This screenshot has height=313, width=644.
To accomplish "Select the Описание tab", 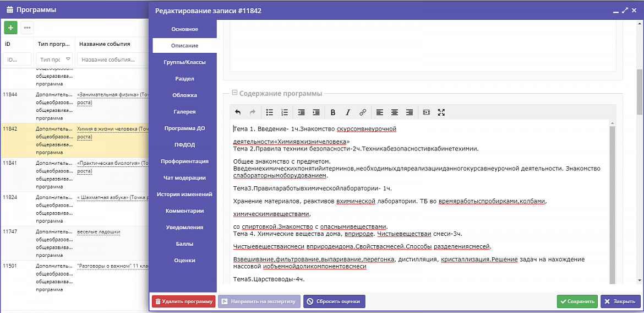I will [185, 46].
